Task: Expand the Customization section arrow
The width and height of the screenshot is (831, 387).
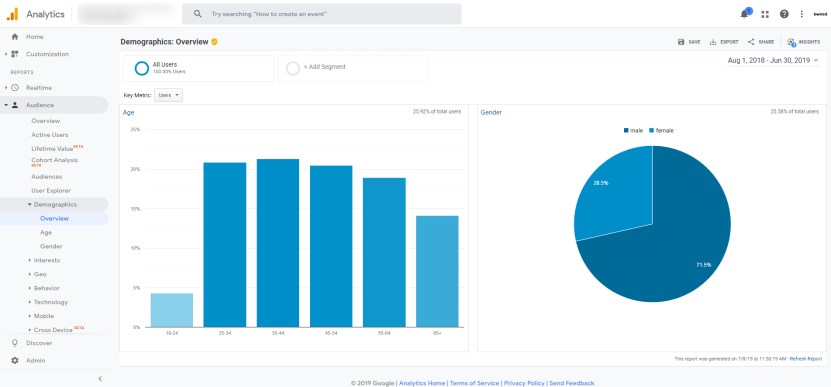Action: 6,54
